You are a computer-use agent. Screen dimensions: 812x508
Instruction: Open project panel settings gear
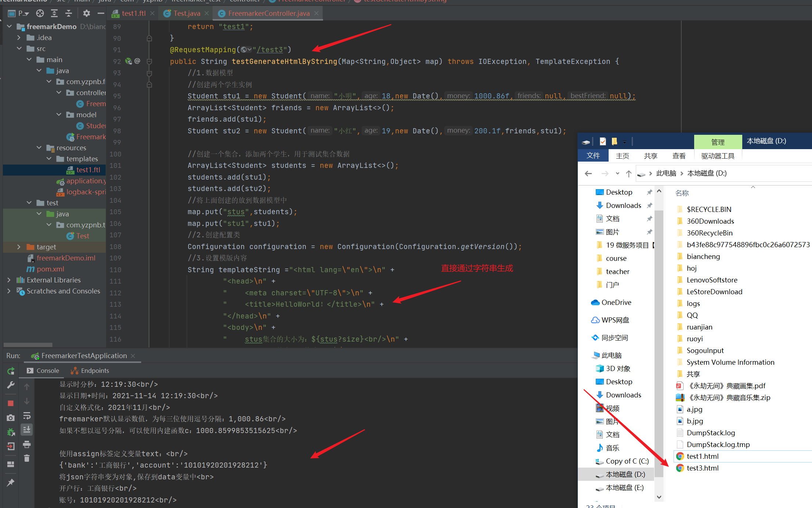[86, 14]
